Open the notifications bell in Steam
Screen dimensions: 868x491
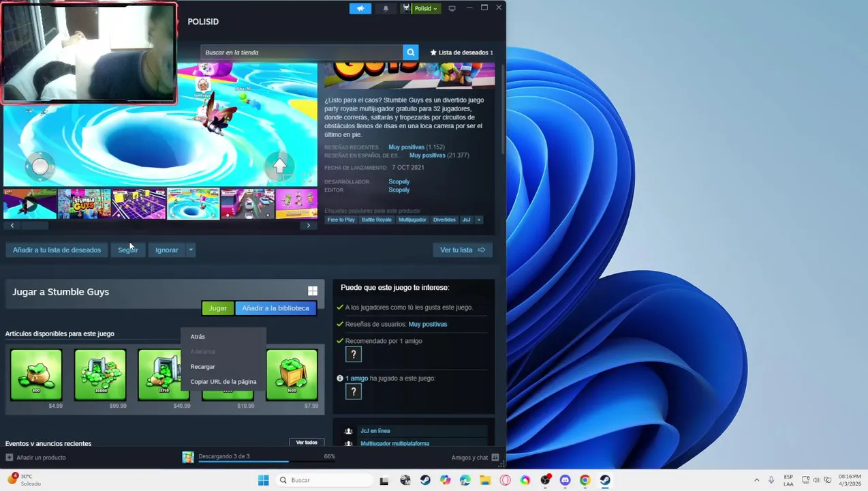[x=386, y=8]
